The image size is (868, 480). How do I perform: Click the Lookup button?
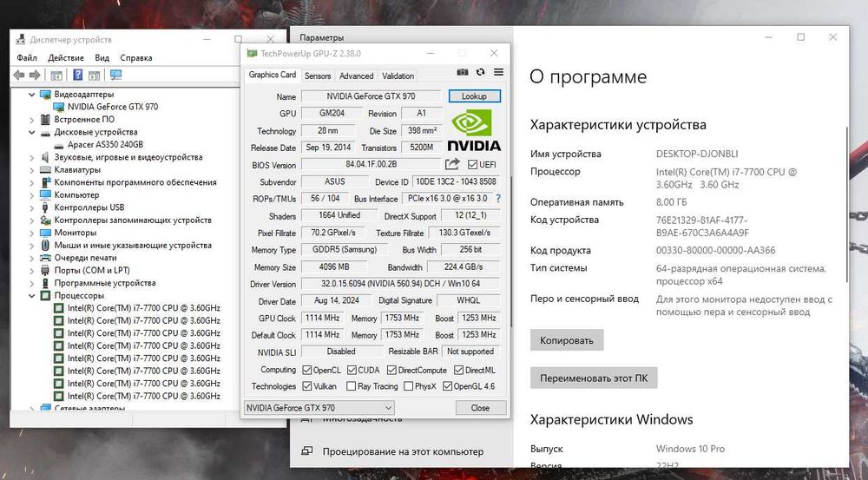(475, 95)
